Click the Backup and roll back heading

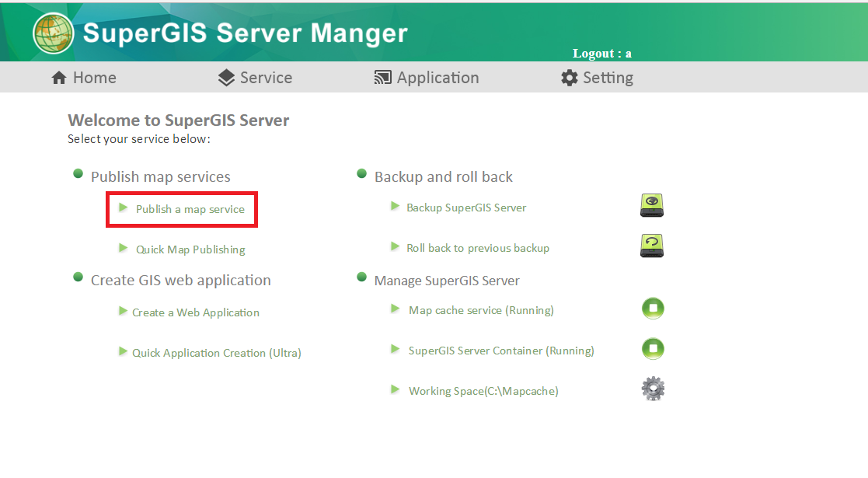click(444, 176)
